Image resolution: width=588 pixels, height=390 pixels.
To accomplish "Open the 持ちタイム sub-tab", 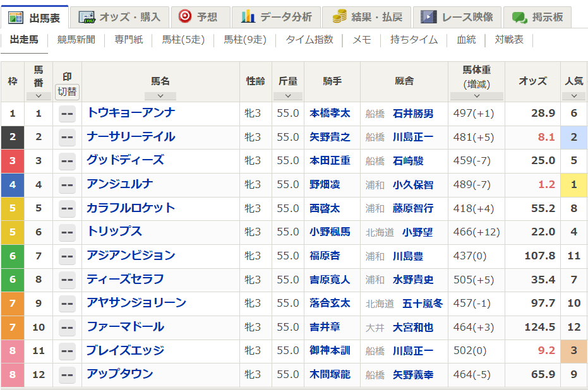I will click(x=414, y=40).
